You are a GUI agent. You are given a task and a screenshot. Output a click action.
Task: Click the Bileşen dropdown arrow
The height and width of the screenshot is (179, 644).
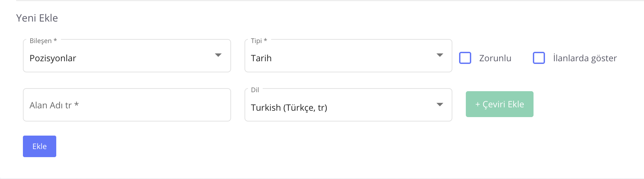tap(218, 55)
